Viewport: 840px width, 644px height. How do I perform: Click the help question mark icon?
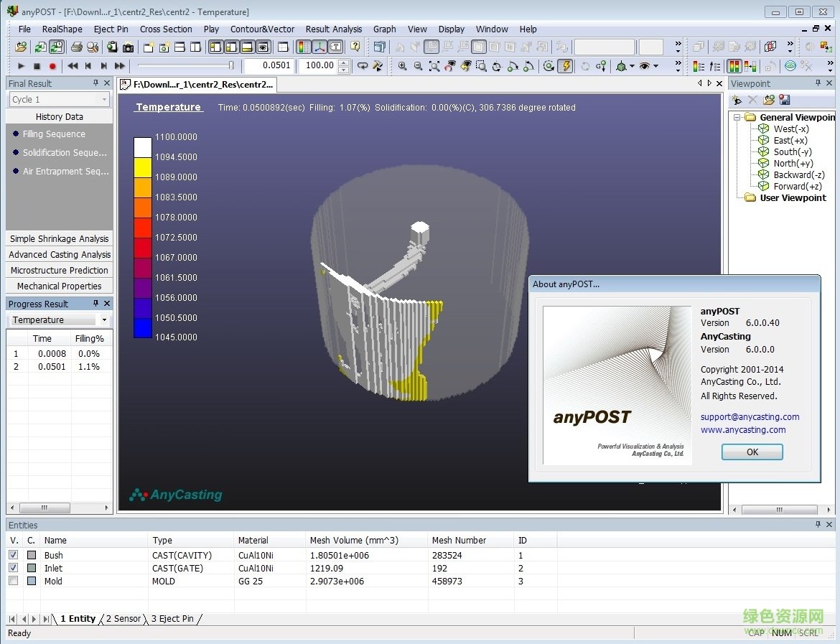355,47
